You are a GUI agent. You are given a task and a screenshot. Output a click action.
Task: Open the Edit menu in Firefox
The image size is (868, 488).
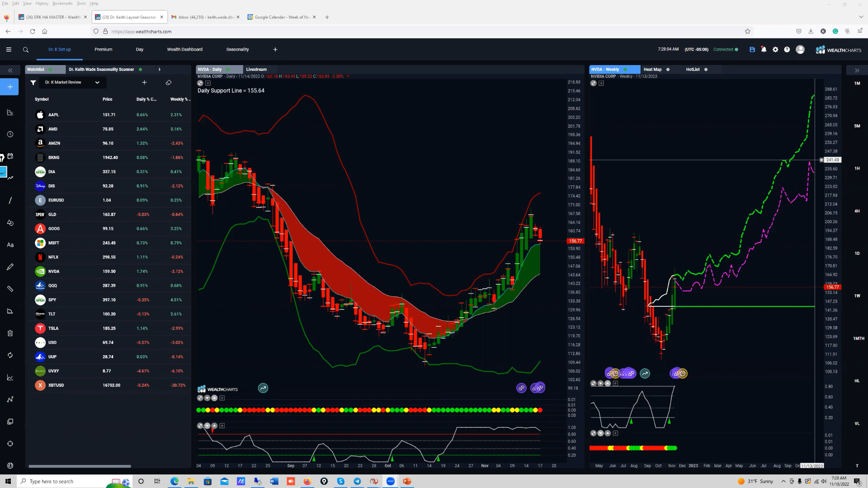[15, 4]
